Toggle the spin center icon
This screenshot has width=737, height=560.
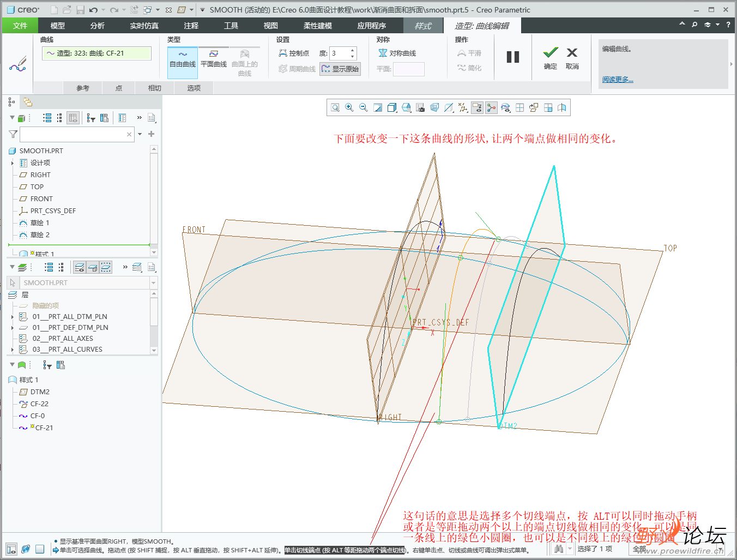[x=491, y=108]
